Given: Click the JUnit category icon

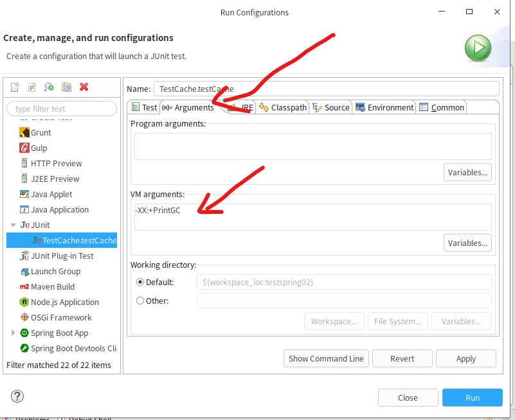Looking at the screenshot, I should point(25,225).
